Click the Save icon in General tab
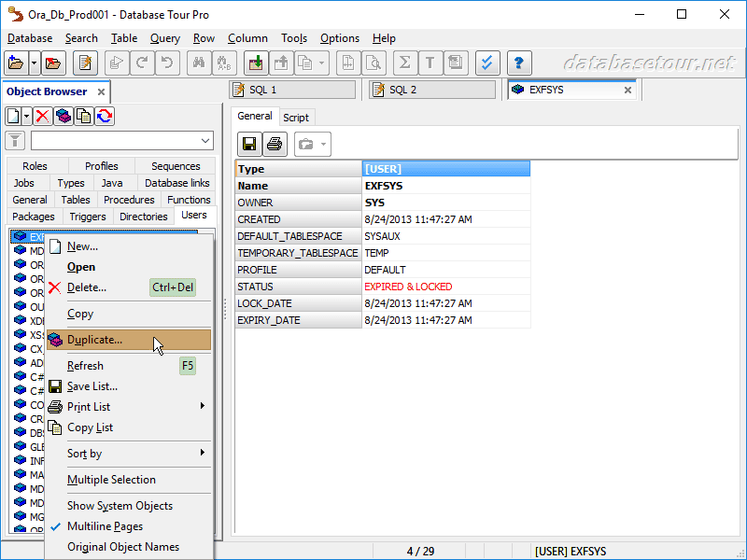 (x=249, y=144)
